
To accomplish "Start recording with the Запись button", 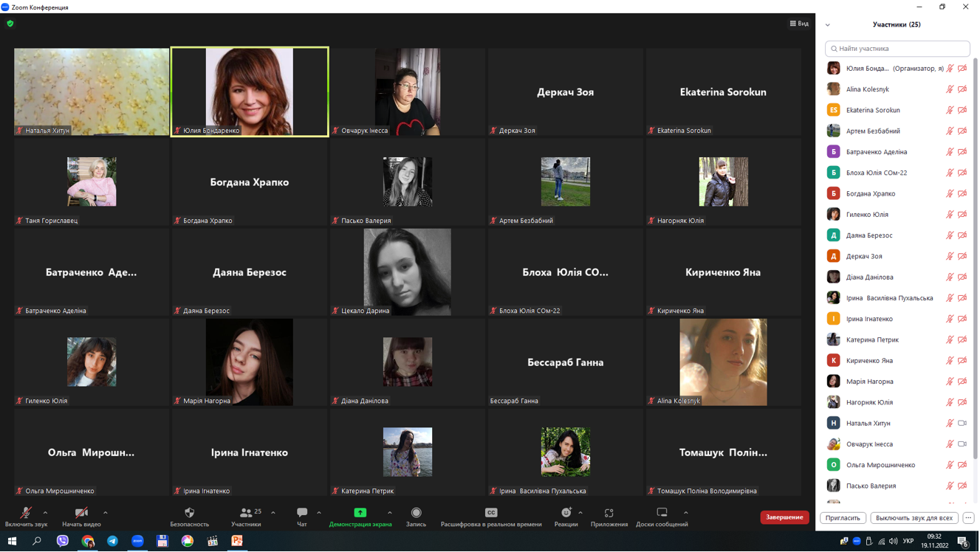I will (416, 513).
